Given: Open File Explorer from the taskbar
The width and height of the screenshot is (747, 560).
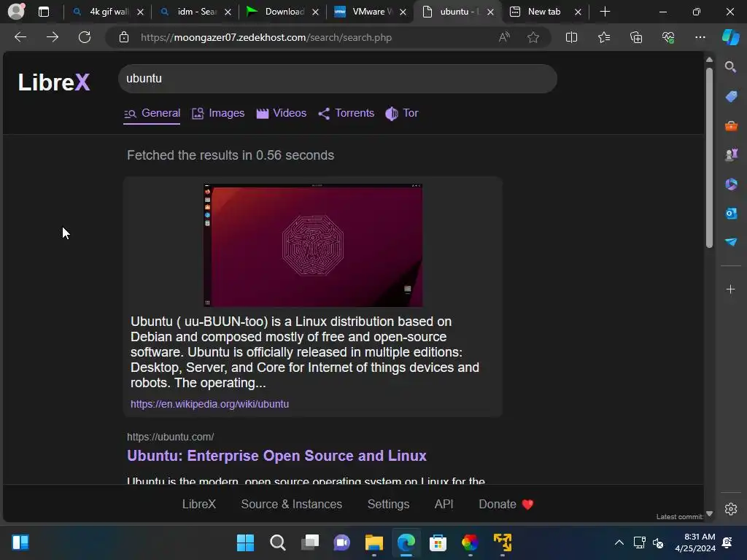Looking at the screenshot, I should coord(374,542).
